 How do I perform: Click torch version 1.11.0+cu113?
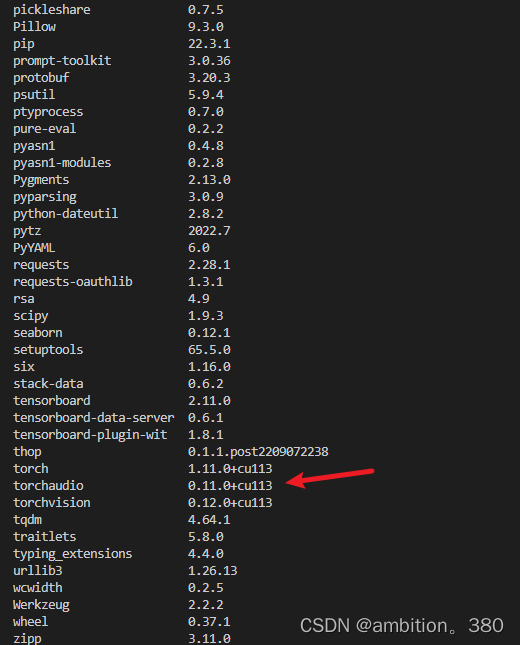230,469
